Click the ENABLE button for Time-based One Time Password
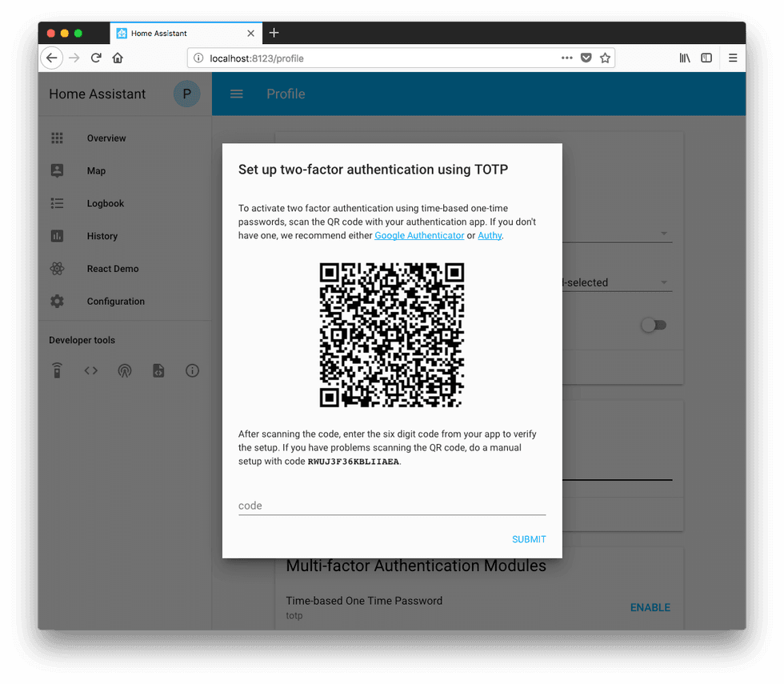 pos(650,607)
